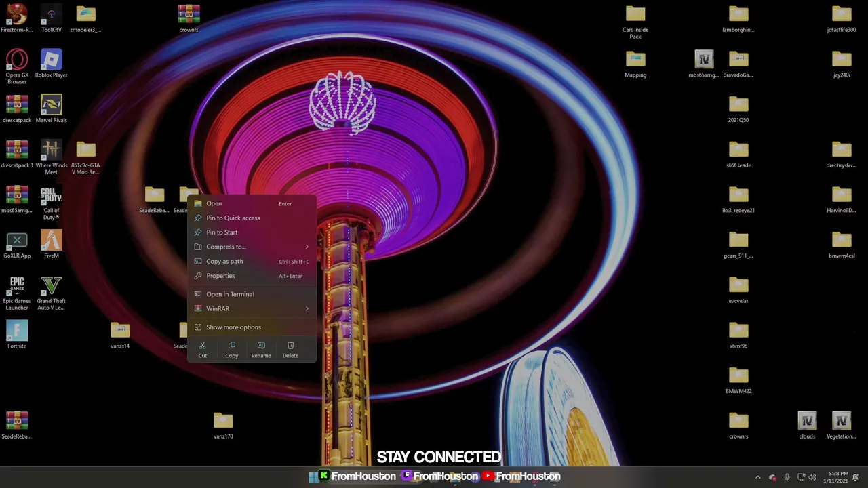Open the Epic Games Launcher shortcut
The height and width of the screenshot is (488, 868).
tap(17, 293)
